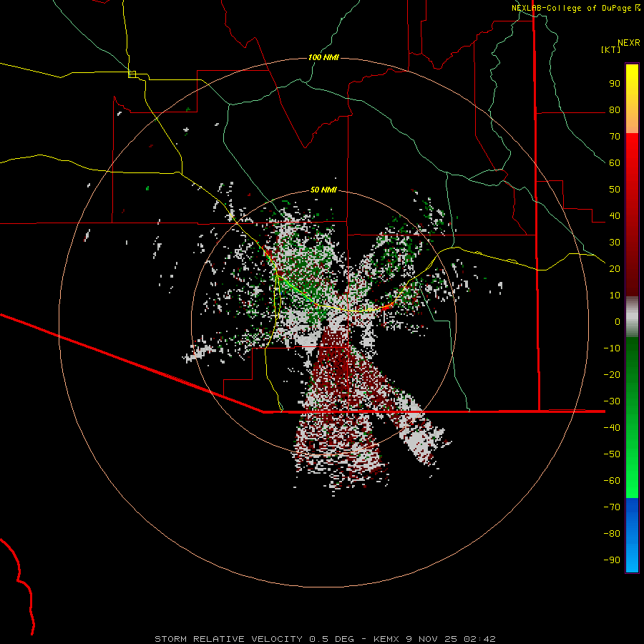This screenshot has height=644, width=644.
Task: Click the 60 value on the velocity scale
Action: point(615,163)
